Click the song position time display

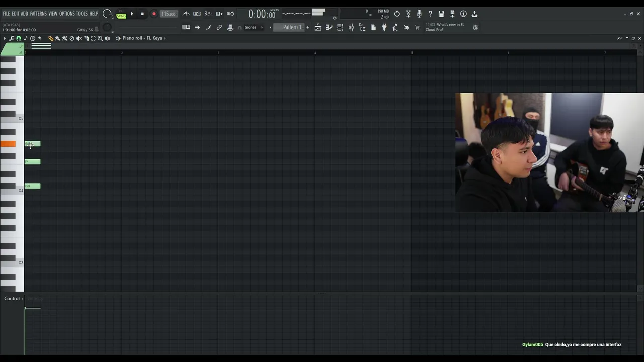(262, 14)
